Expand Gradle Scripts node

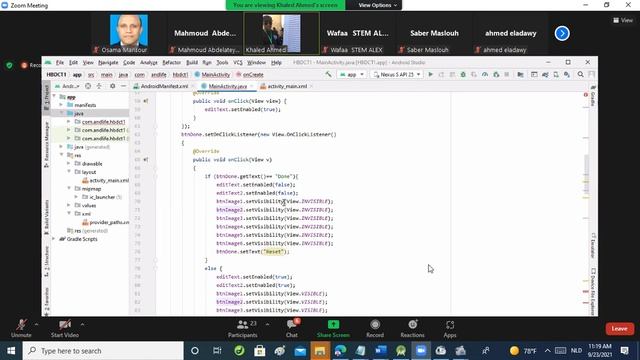point(53,239)
